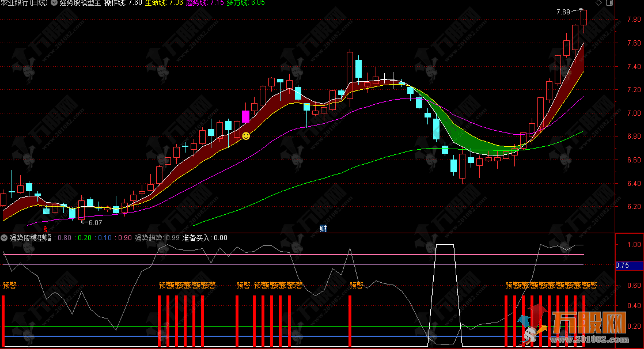Select the 准备买入 value label in sub-chart
Image resolution: width=644 pixels, height=349 pixels.
click(204, 237)
